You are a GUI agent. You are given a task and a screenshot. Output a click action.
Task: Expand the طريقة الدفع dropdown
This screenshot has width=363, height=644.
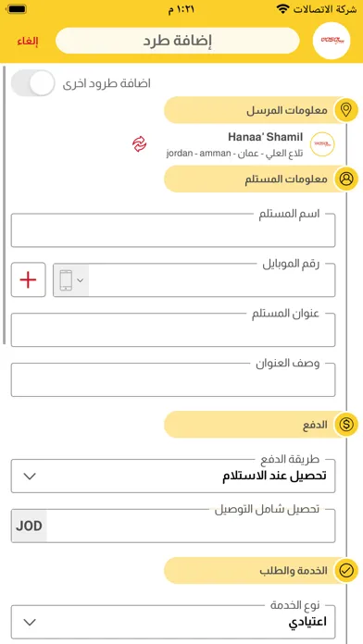click(x=173, y=476)
